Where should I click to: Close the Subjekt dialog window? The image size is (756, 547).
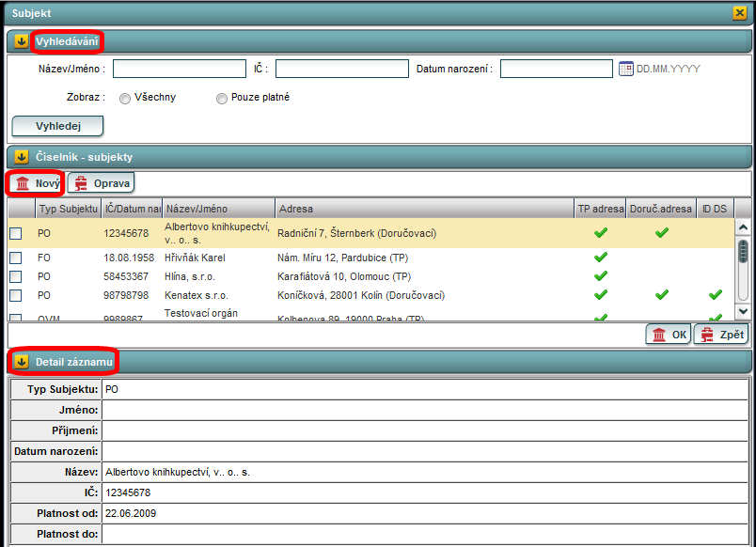[x=739, y=12]
